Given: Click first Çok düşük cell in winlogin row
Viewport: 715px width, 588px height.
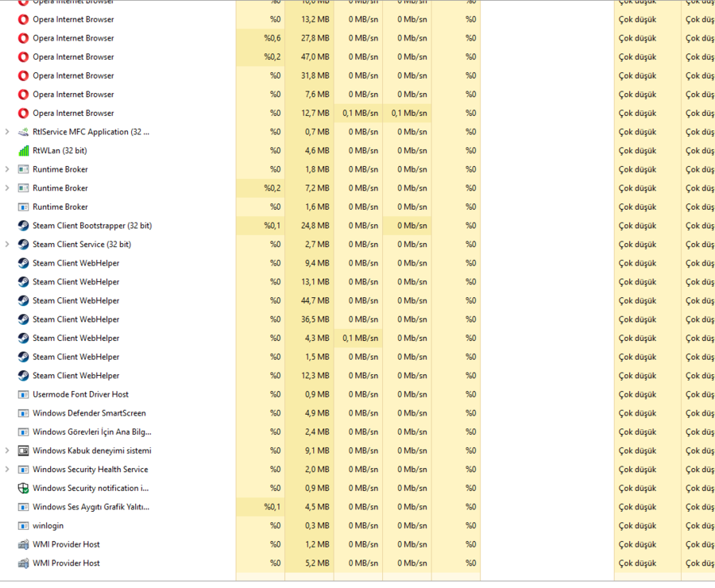Looking at the screenshot, I should point(647,526).
